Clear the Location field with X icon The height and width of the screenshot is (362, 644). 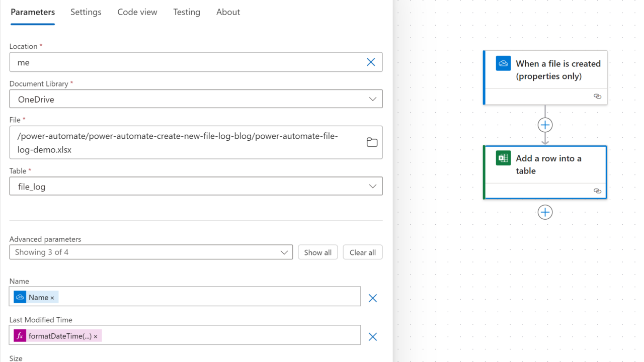(x=371, y=62)
